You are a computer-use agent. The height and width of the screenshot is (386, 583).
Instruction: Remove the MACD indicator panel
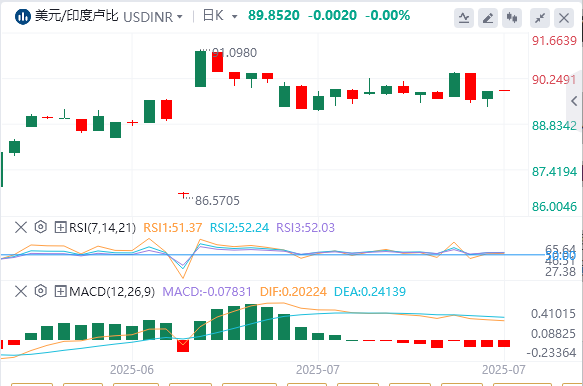(x=21, y=291)
